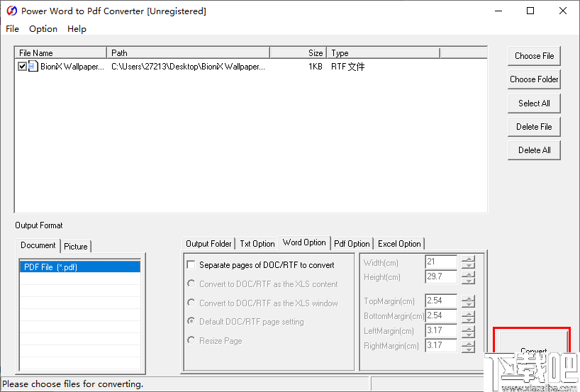Image resolution: width=580 pixels, height=392 pixels.
Task: Click the C:\Users\27213\Desktop path cell
Action: point(188,67)
